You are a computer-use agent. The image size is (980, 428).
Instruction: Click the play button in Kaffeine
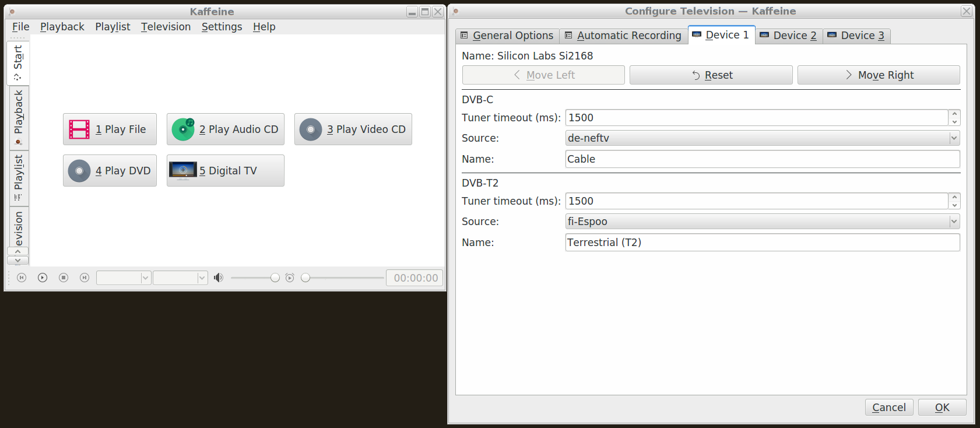[x=43, y=278]
